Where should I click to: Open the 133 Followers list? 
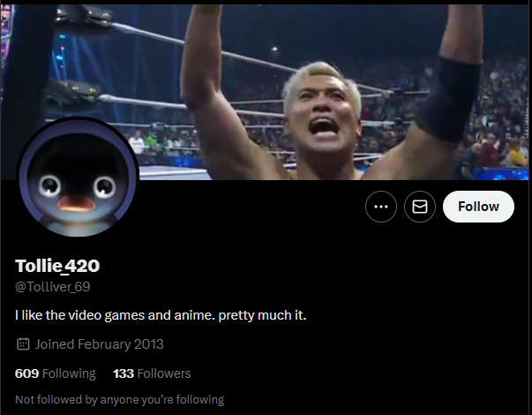click(152, 373)
